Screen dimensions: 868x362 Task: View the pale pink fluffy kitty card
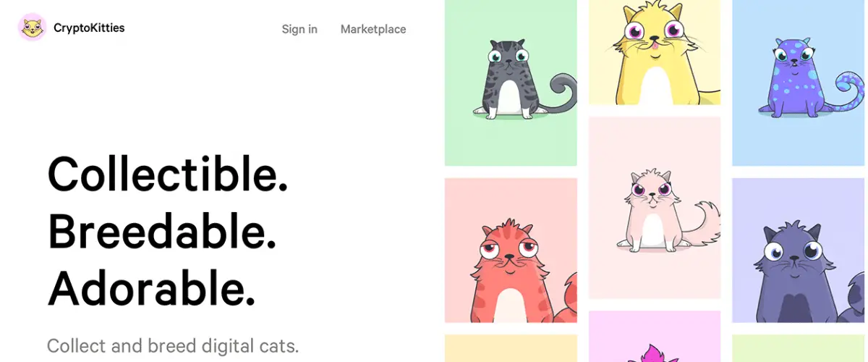(x=655, y=207)
